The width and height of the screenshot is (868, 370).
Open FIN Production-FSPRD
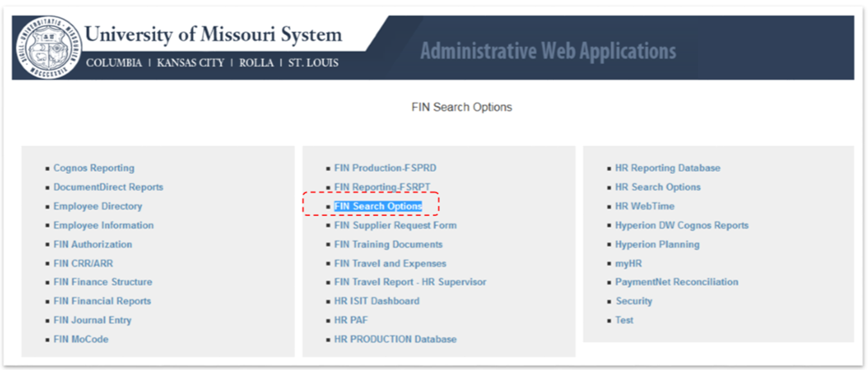pyautogui.click(x=385, y=168)
